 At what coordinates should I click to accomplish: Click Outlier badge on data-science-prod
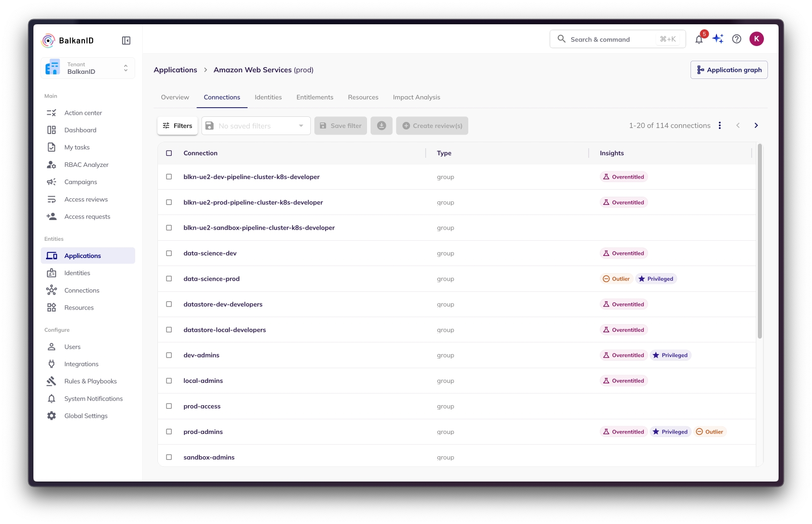(616, 279)
